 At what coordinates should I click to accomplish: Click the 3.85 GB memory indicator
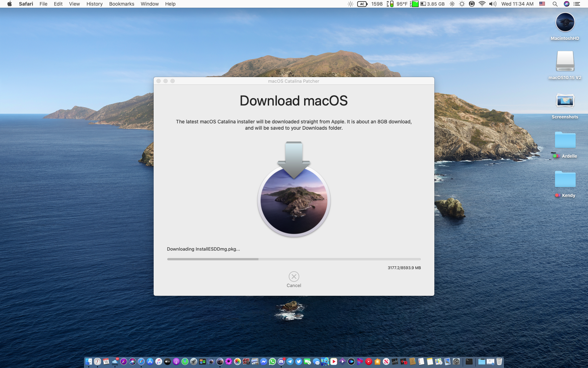433,4
